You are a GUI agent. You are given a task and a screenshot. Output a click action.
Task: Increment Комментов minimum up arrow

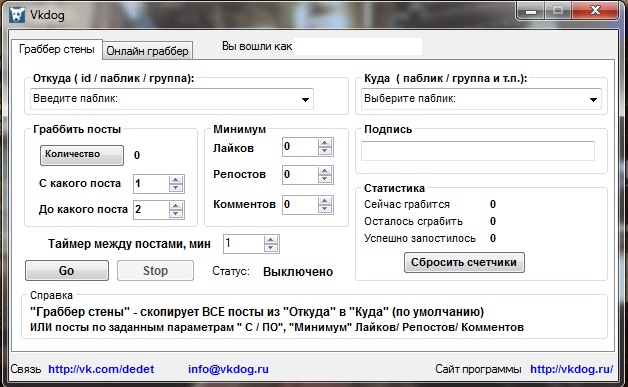pos(325,201)
